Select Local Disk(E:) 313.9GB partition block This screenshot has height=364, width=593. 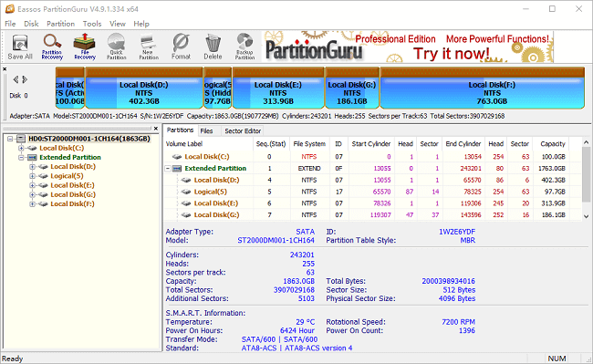coord(278,88)
